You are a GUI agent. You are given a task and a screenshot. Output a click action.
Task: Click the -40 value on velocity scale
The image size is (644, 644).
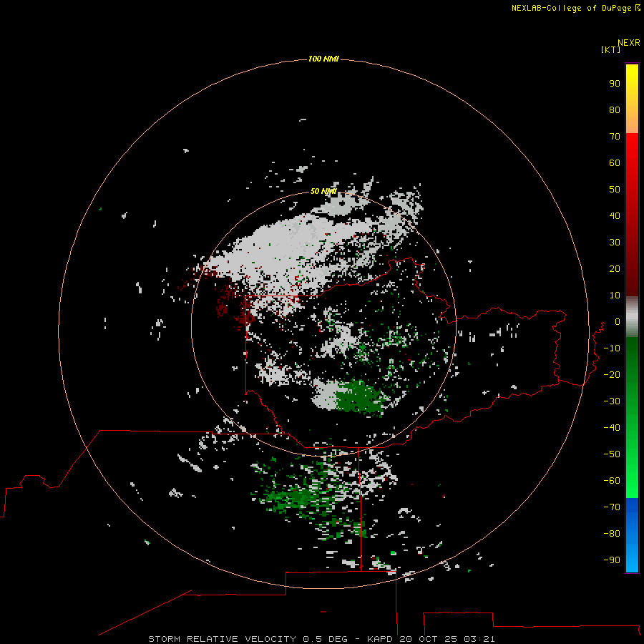[x=612, y=428]
